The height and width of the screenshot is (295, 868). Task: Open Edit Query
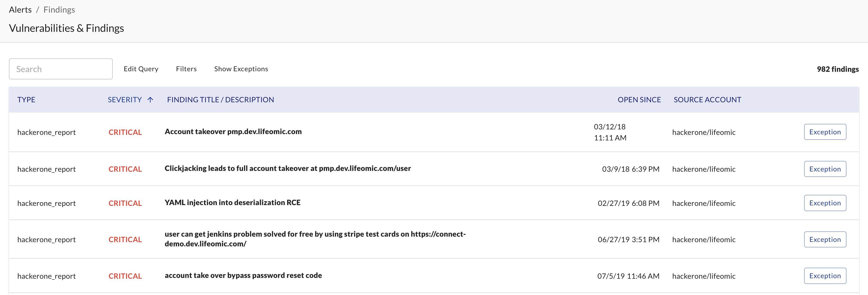tap(141, 69)
